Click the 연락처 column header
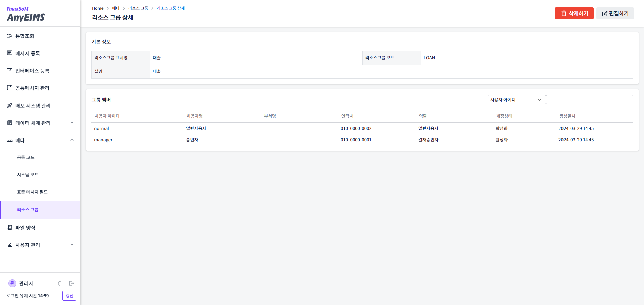644x305 pixels. pos(347,116)
